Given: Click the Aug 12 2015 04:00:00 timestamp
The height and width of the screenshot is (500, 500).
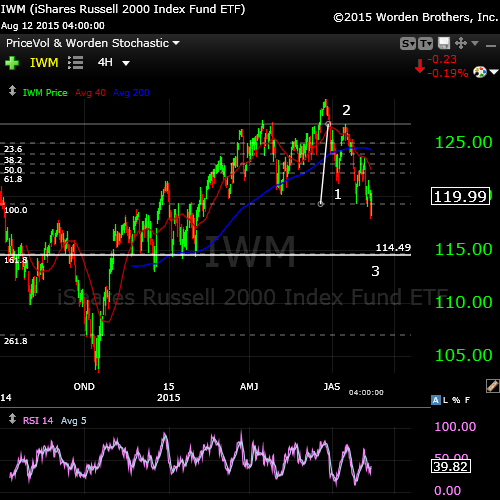Looking at the screenshot, I should coord(53,26).
